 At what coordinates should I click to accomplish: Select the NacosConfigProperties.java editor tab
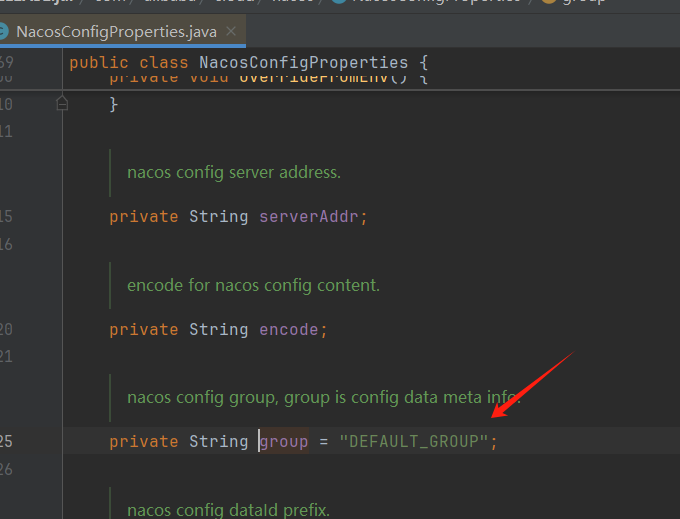click(x=122, y=31)
